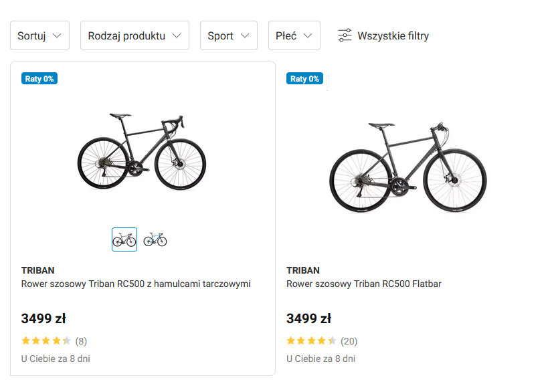
Task: Click the (8) reviews count
Action: click(81, 340)
